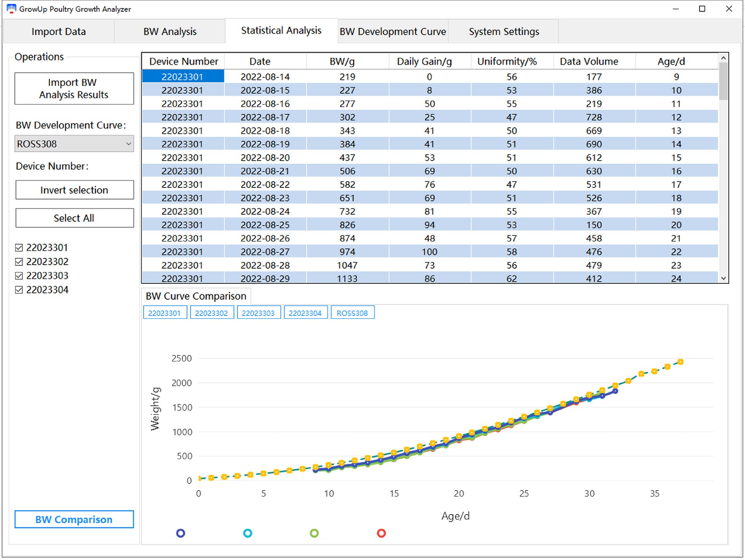Screen dimensions: 745x560
Task: Sort by the BW/g column header
Action: pyautogui.click(x=342, y=61)
